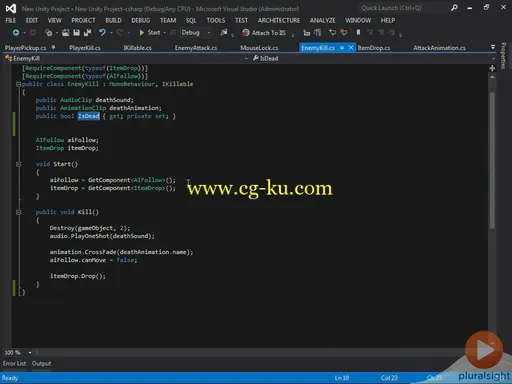Viewport: 512px width, 384px height.
Task: Open the 100 % zoom level dropdown
Action: 30,353
